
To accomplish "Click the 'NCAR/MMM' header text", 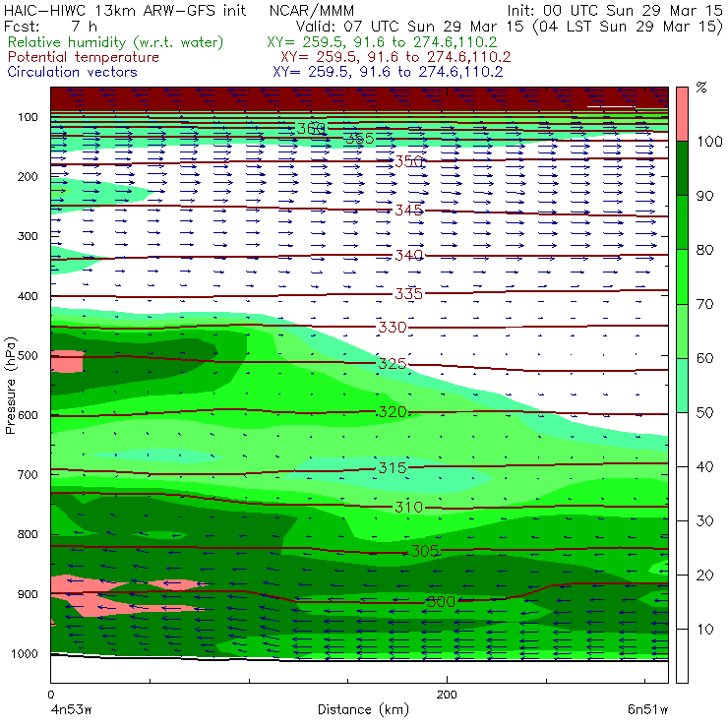I will coord(312,11).
